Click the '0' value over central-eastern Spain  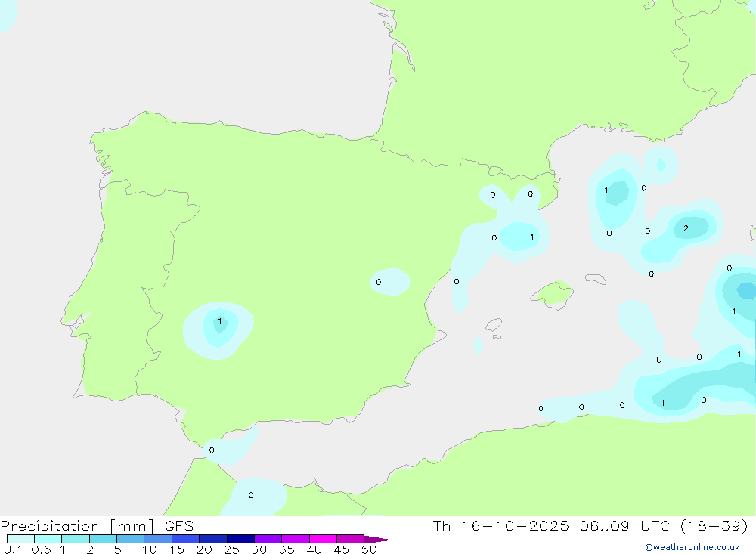pos(379,282)
